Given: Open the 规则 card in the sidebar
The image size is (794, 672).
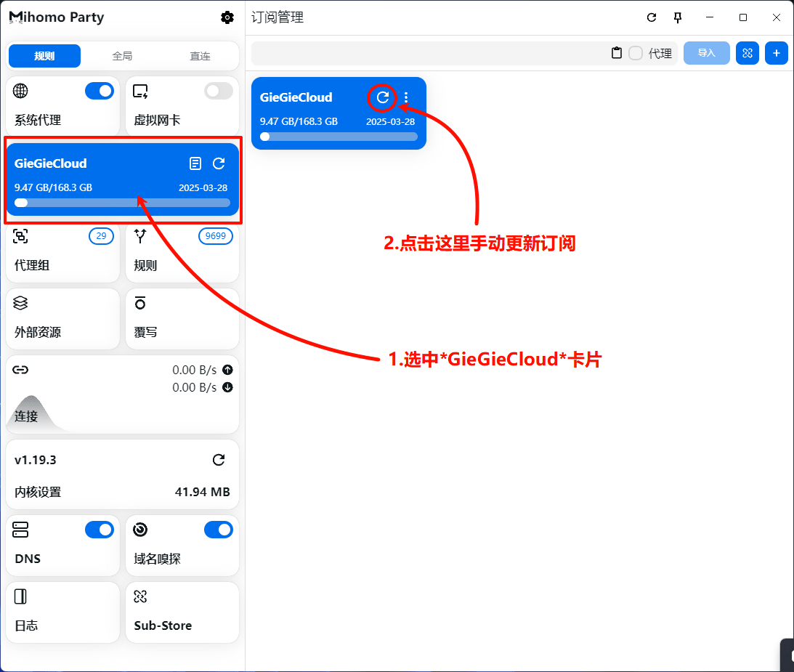Looking at the screenshot, I should click(182, 252).
